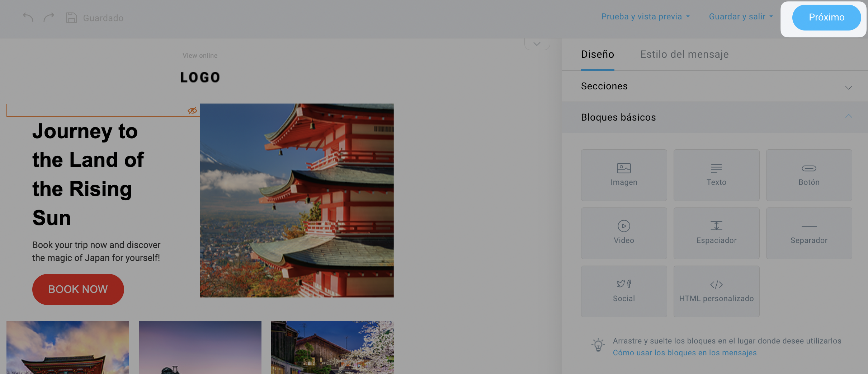Screen dimensions: 868x374
Task: Collapse the Bloques básicos panel
Action: click(x=714, y=117)
